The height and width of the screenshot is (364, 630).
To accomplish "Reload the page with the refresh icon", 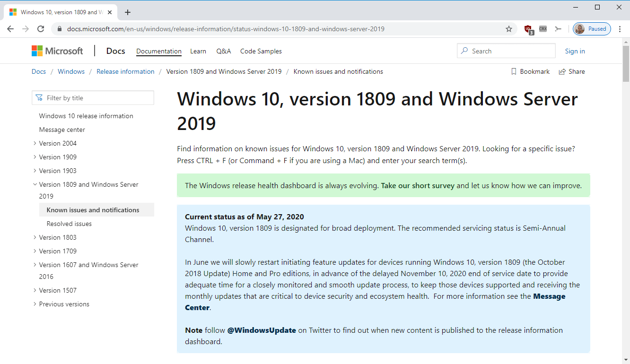I will coord(41,29).
